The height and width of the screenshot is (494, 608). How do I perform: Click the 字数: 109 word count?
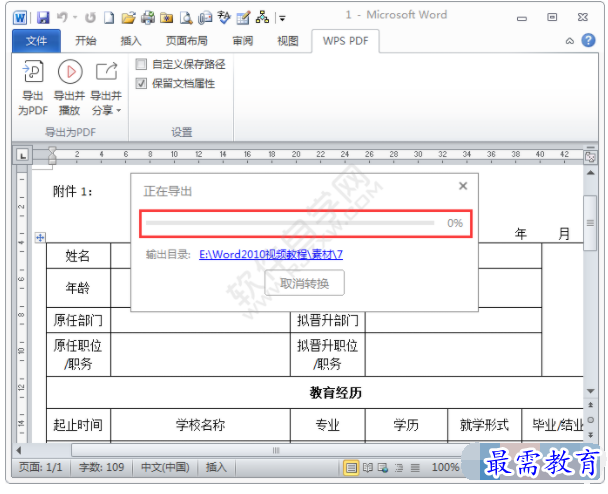tap(102, 467)
